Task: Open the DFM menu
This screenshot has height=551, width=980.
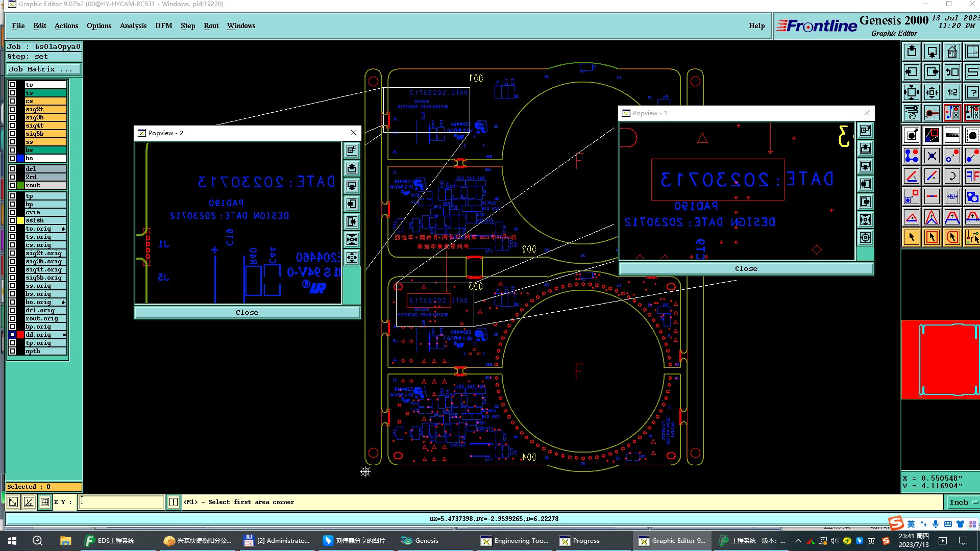Action: (x=163, y=26)
